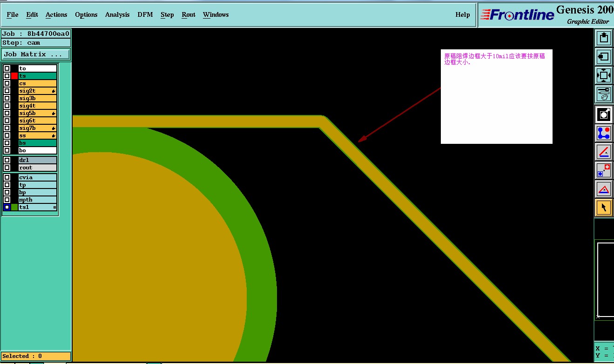Click the Step: cam field
This screenshot has height=364, width=614.
click(x=36, y=42)
